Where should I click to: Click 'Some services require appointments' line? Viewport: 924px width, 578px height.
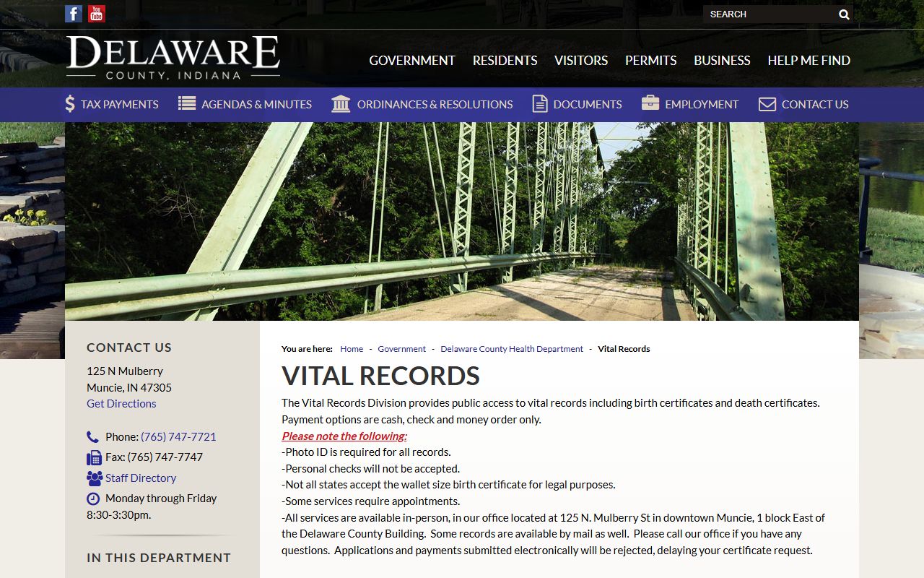point(370,501)
